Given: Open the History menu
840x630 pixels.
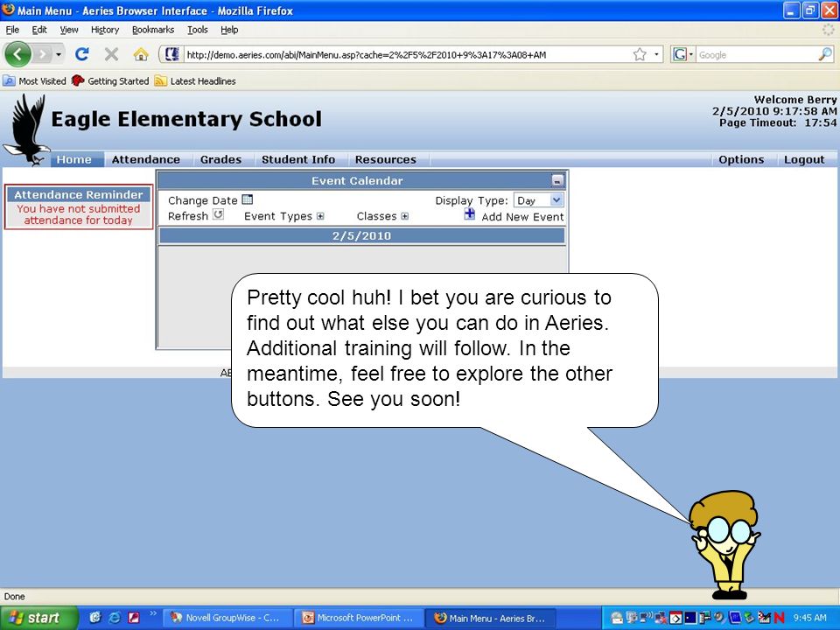Looking at the screenshot, I should (x=105, y=30).
